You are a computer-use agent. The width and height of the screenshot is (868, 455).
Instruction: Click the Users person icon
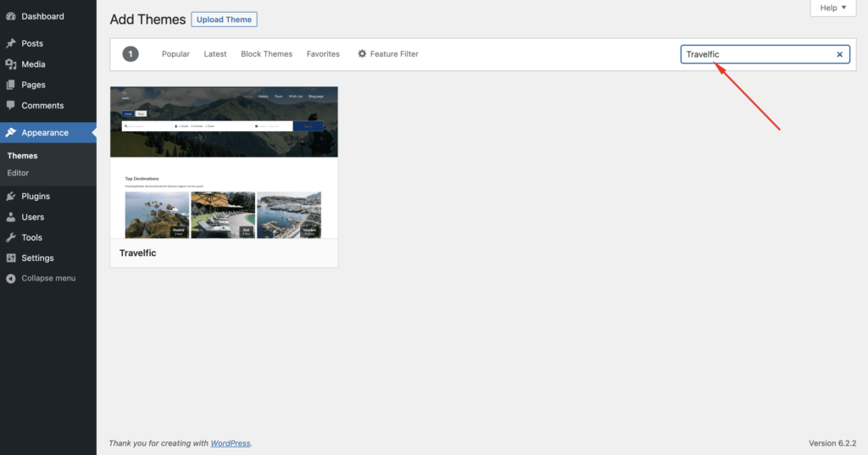tap(10, 217)
